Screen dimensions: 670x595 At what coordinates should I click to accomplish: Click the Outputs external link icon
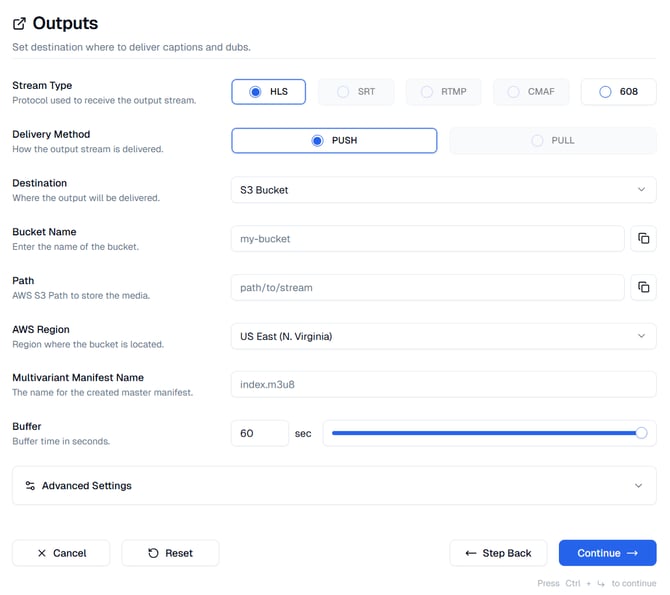(19, 23)
